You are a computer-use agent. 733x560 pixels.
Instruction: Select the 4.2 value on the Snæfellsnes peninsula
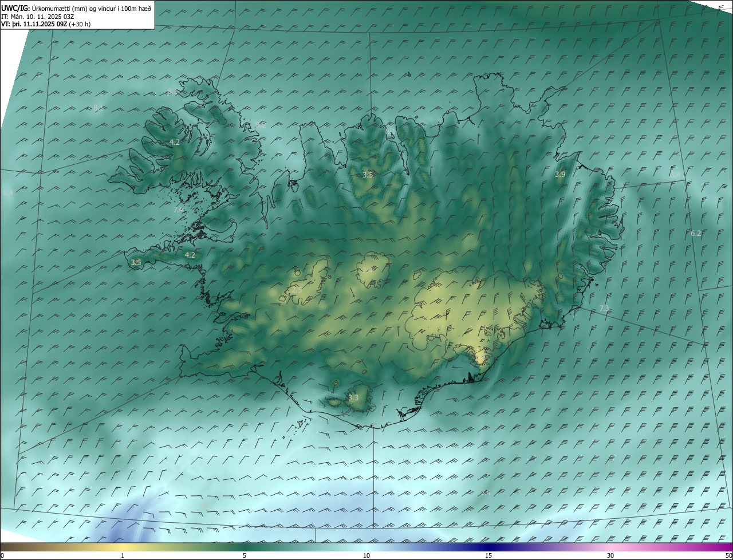coord(190,255)
